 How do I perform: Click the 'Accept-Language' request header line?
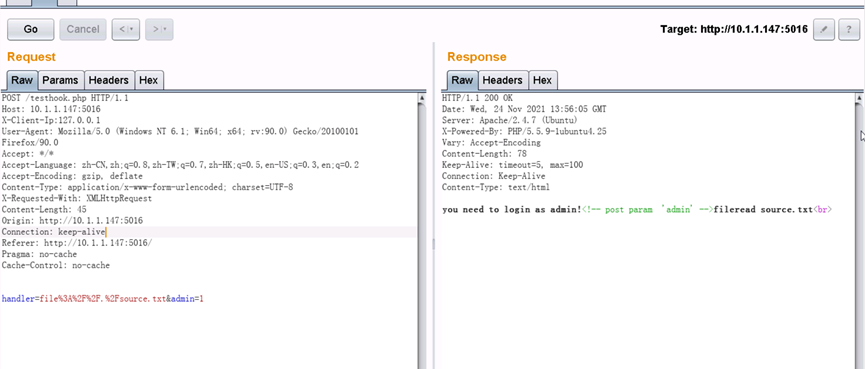tap(180, 165)
